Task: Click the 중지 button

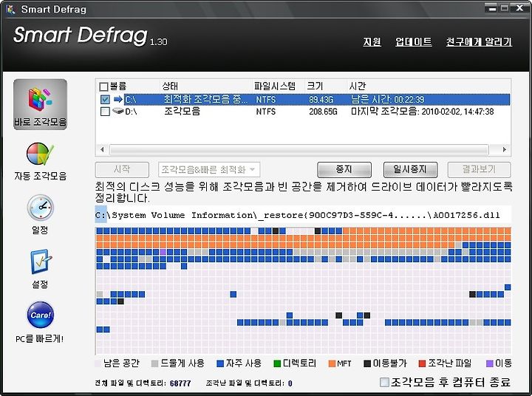Action: 344,170
